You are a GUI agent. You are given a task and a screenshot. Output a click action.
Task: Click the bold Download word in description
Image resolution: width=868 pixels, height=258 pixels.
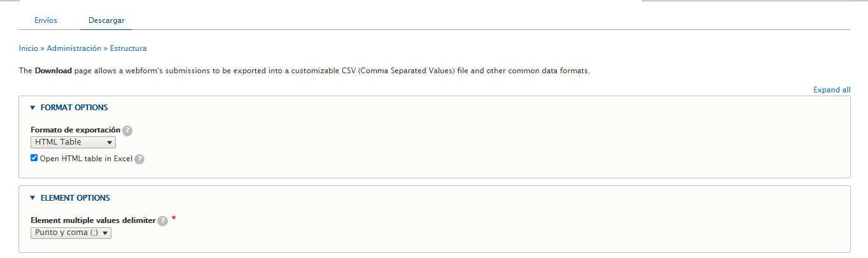pyautogui.click(x=53, y=71)
